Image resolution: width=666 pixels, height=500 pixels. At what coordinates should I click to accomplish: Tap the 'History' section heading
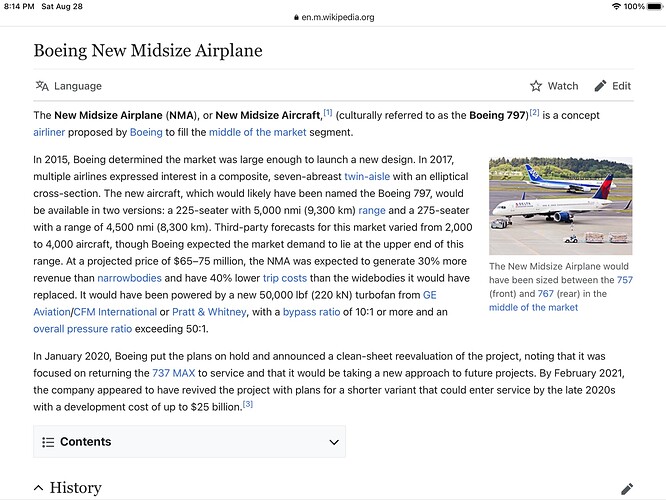pyautogui.click(x=76, y=488)
